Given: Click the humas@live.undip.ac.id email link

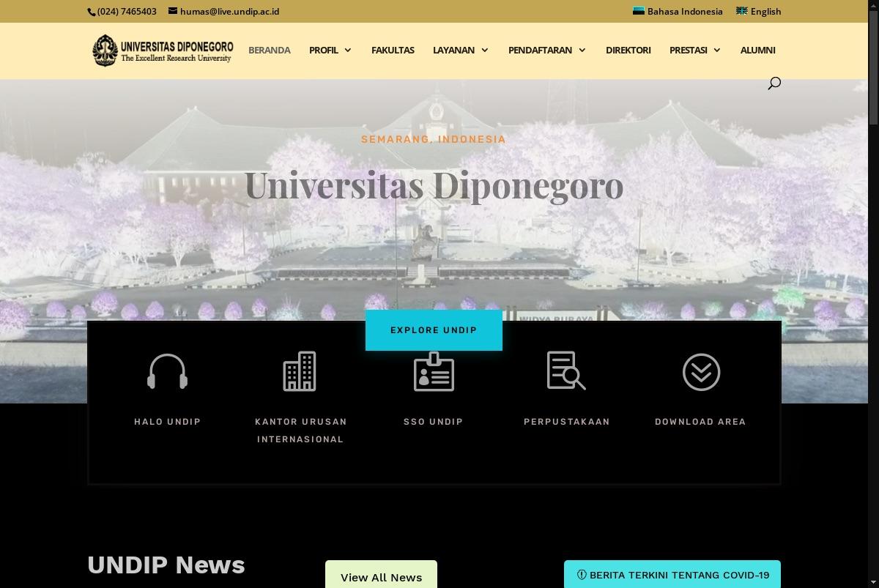Looking at the screenshot, I should 229,11.
